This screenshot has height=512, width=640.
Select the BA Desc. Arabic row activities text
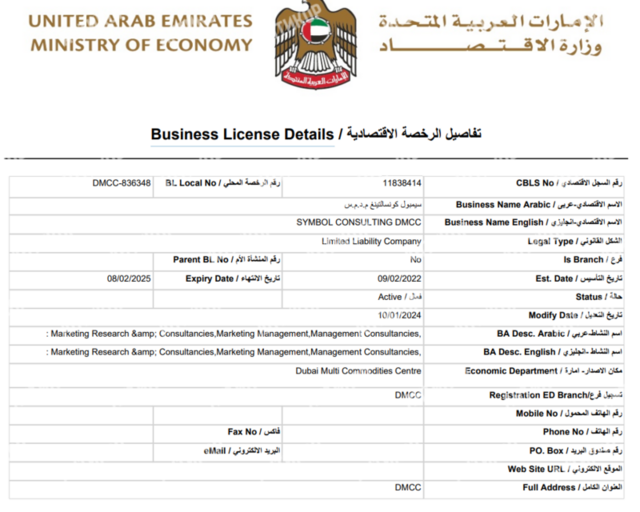tap(233, 334)
